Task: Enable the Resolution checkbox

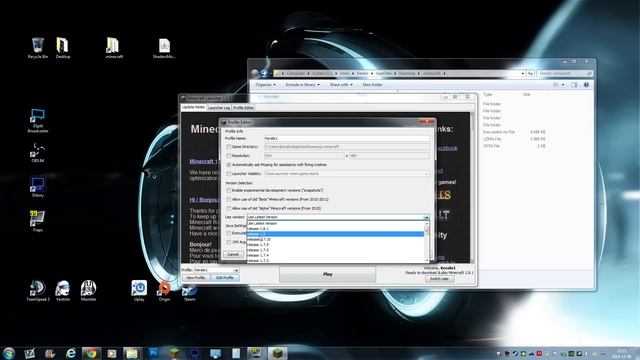Action: tap(229, 156)
